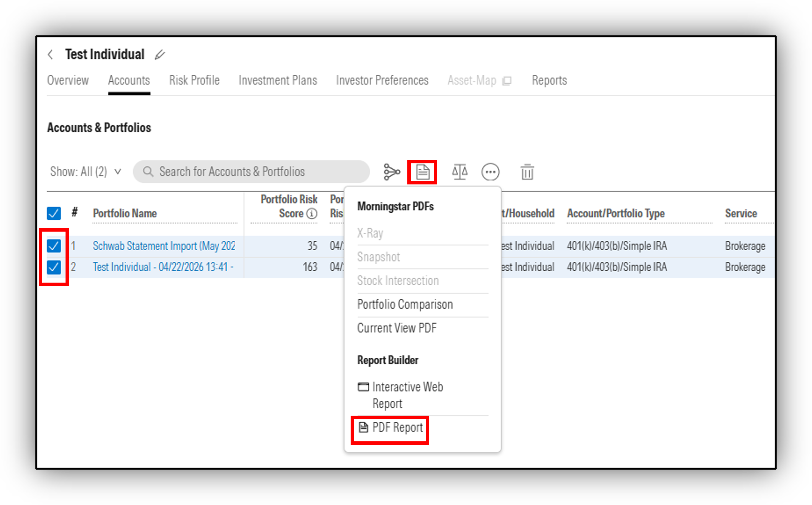Screen dimensions: 812x505
Task: Expand the Show: All (2) dropdown
Action: (86, 171)
